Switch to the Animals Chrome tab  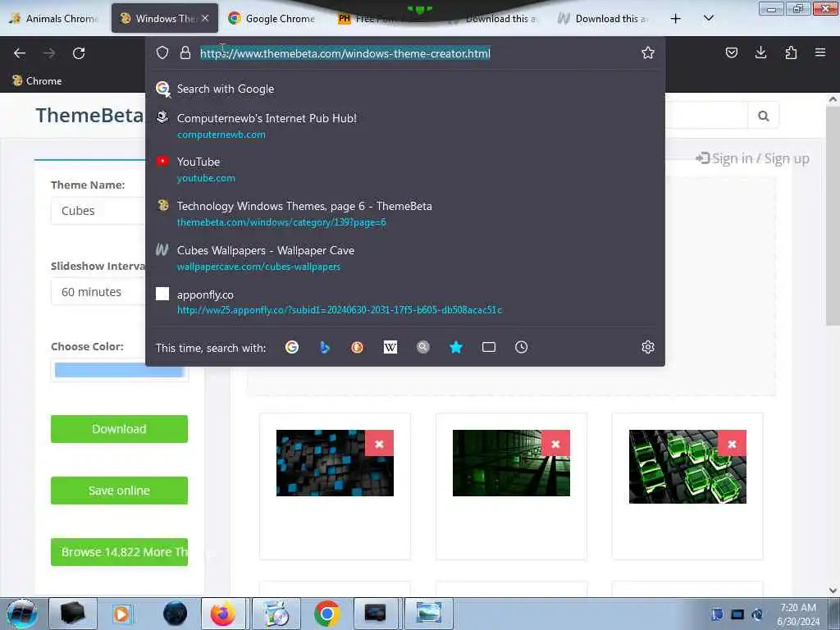pyautogui.click(x=55, y=19)
